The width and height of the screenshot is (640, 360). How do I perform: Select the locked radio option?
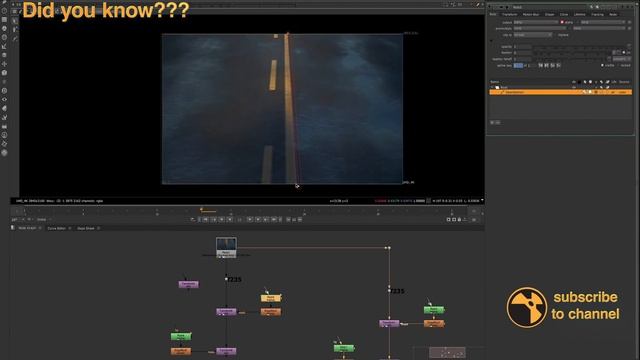click(619, 65)
